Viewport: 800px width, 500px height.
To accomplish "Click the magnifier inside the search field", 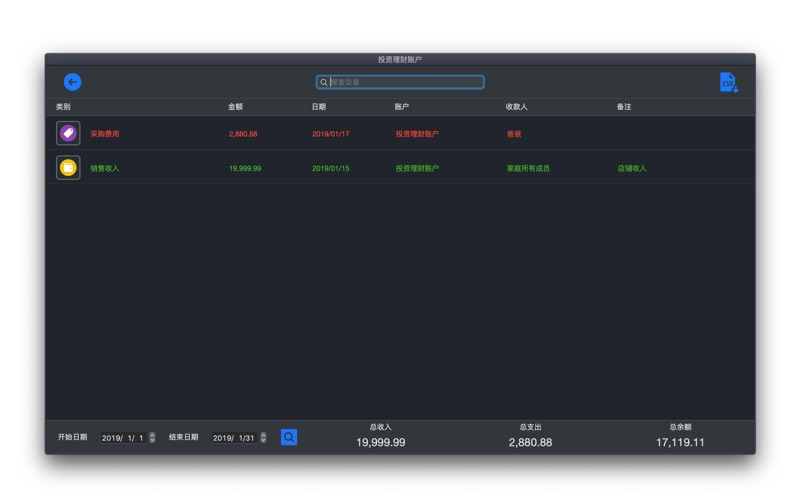I will [x=323, y=82].
